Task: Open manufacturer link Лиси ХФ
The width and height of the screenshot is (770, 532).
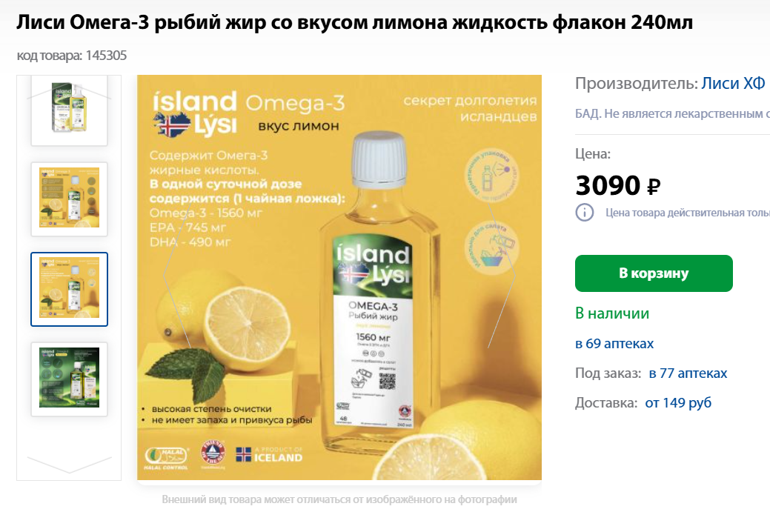Action: [x=733, y=84]
